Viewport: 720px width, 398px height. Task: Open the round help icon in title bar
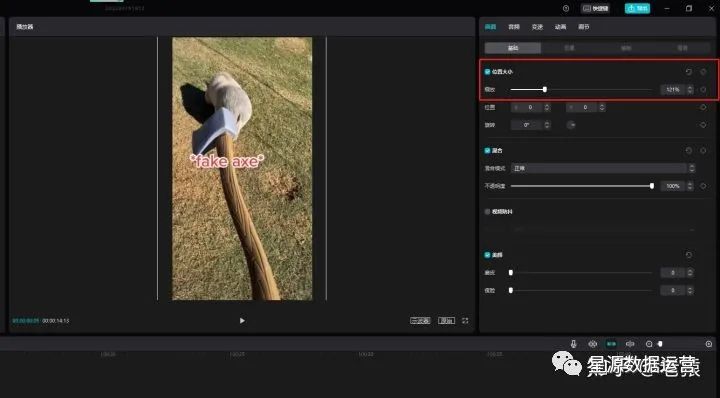pos(566,8)
